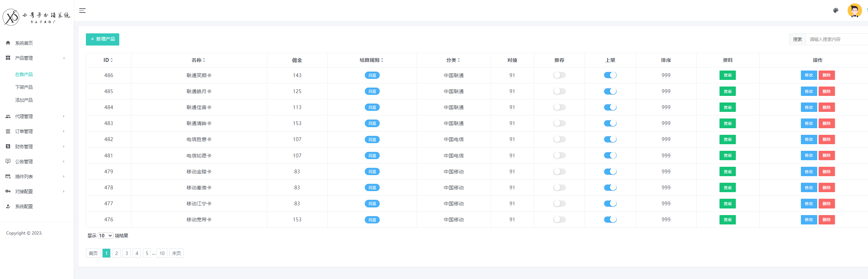
Task: Click the people icon beside 代理管理
Action: click(x=8, y=116)
